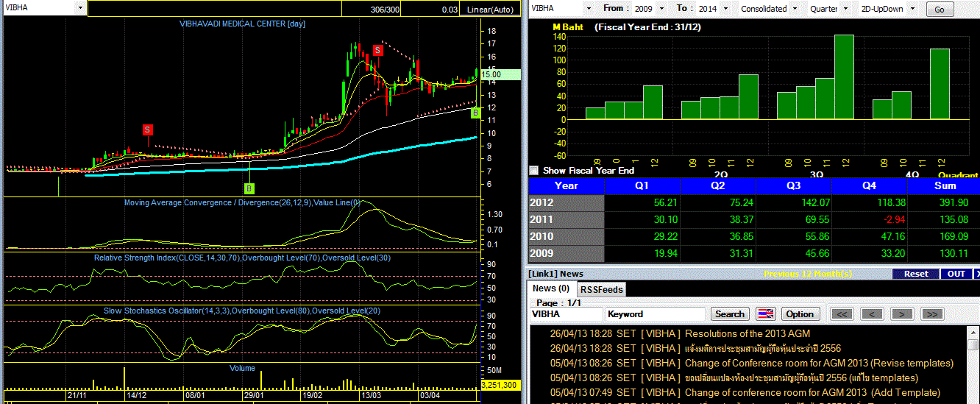The height and width of the screenshot is (404, 980).
Task: Open news 'Change of conference room... (Add Template)'
Action: coord(812,392)
